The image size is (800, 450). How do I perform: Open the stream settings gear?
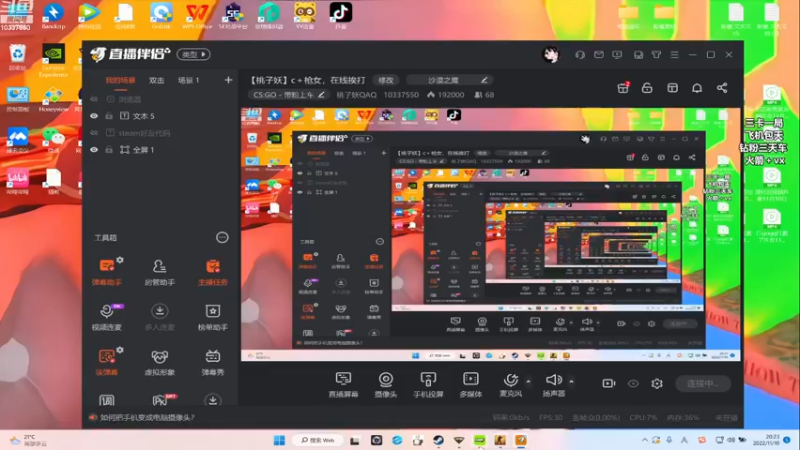click(x=657, y=383)
